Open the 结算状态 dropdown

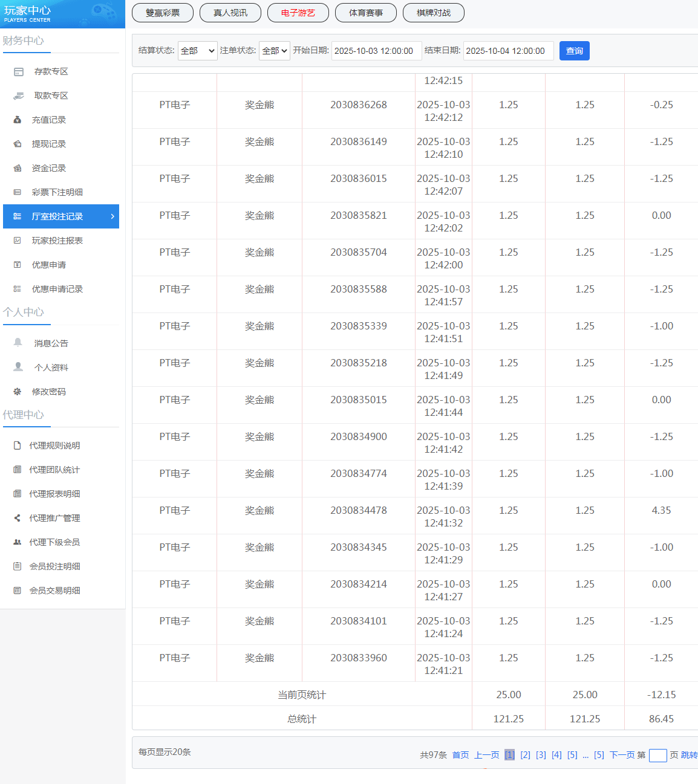197,51
